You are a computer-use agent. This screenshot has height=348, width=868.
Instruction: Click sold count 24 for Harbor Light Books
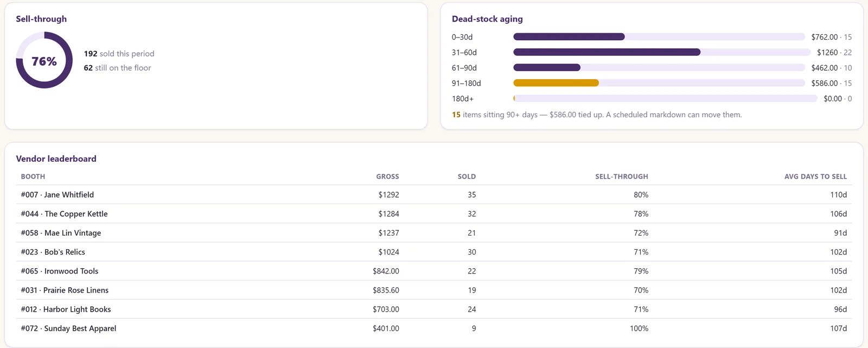[x=471, y=309]
